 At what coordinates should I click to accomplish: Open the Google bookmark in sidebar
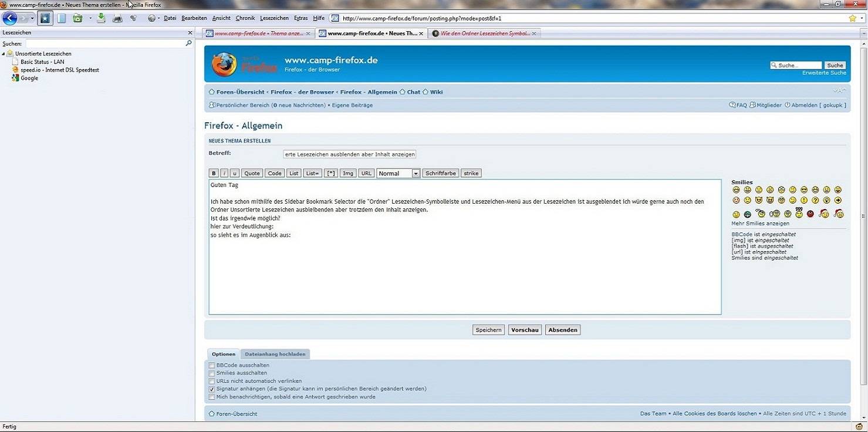pos(29,78)
